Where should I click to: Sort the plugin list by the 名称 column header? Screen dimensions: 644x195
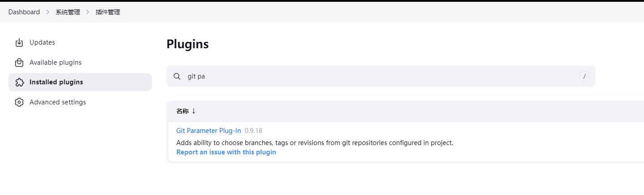[x=182, y=111]
